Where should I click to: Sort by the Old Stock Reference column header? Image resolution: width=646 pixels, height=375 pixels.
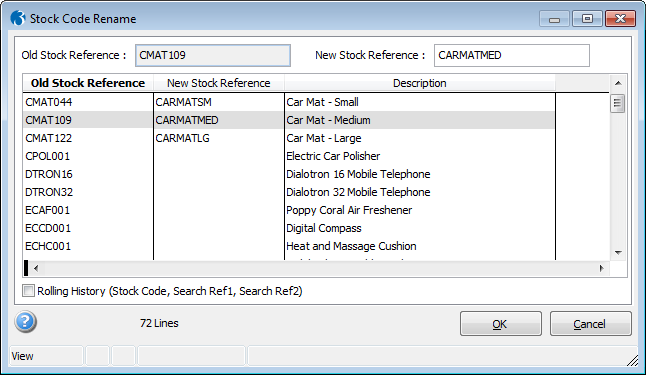click(x=88, y=83)
